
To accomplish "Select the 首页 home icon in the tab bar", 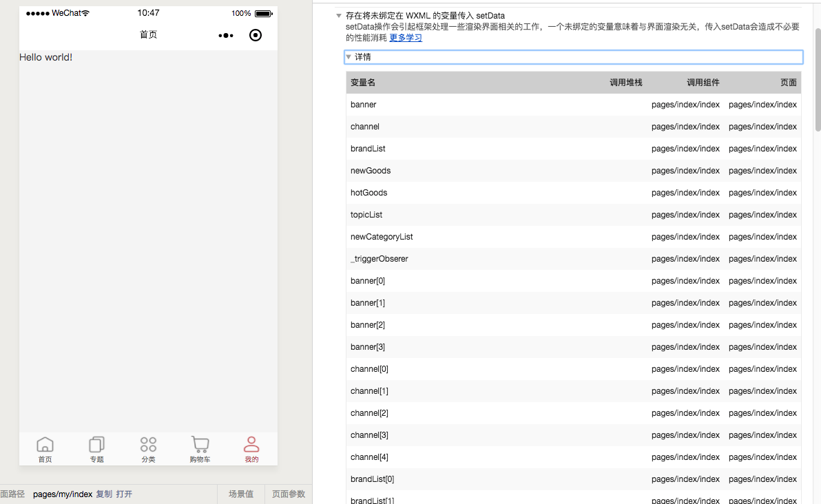I will coord(45,444).
